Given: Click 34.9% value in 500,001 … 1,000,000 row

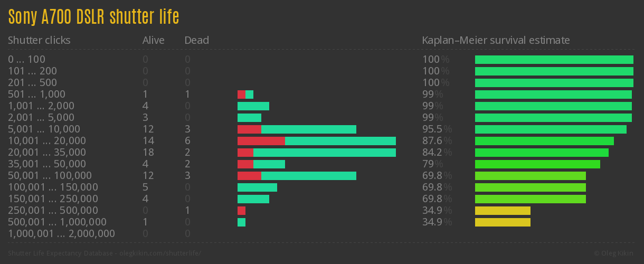Looking at the screenshot, I should coord(437,222).
